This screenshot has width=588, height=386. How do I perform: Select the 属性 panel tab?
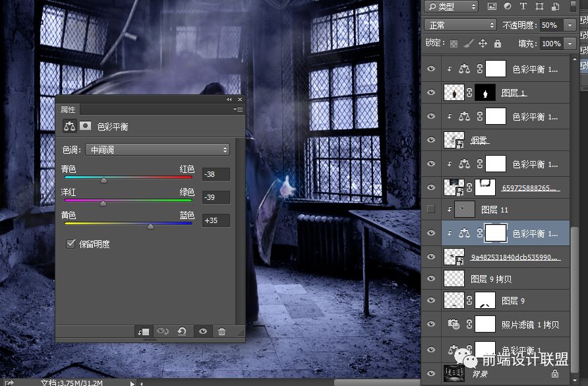pyautogui.click(x=68, y=110)
